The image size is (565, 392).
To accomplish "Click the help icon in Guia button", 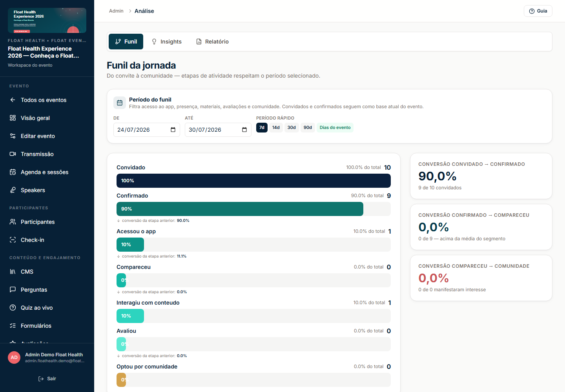I will tap(532, 11).
